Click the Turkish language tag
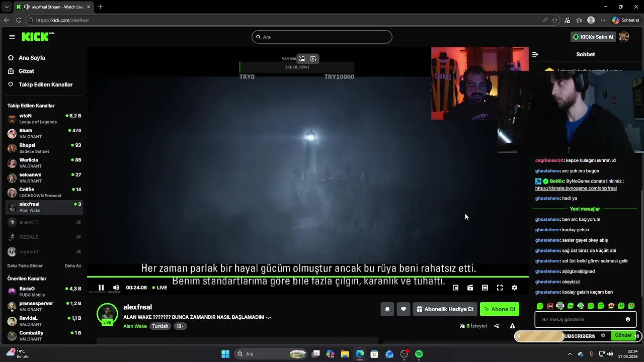Screen dimensions: 644x362 coord(160,326)
